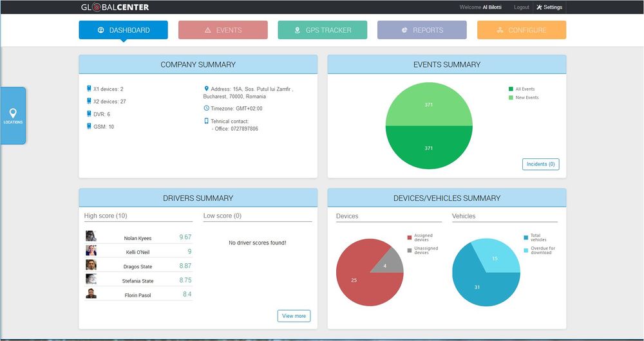The image size is (644, 341).
Task: Click View more in Drivers Summary
Action: 294,316
